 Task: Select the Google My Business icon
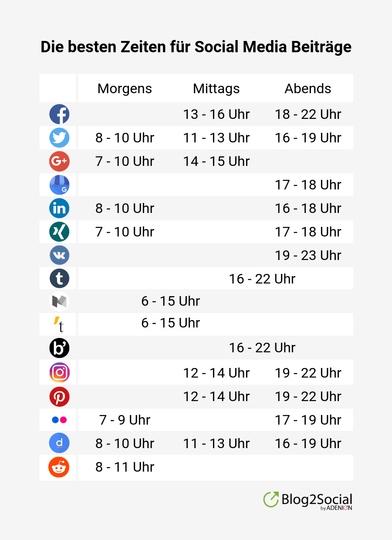click(x=59, y=185)
